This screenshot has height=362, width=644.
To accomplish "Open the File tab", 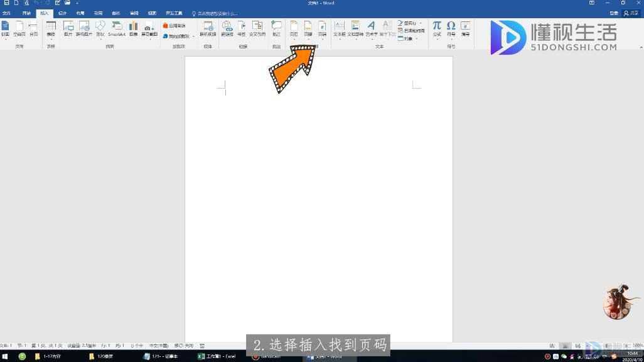I will pos(6,13).
